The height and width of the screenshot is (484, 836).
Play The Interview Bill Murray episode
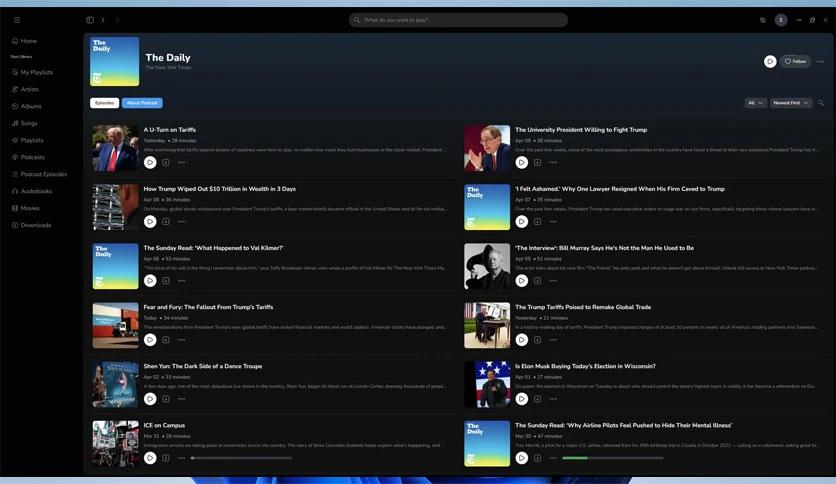coord(522,281)
